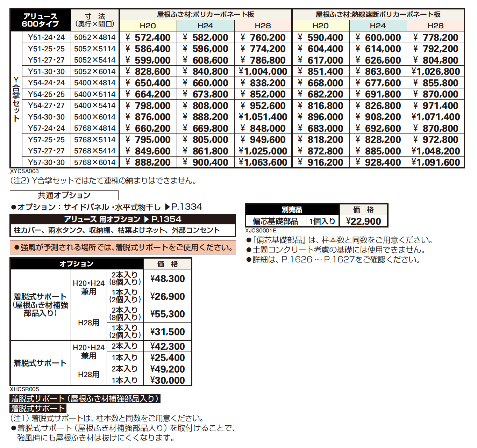The image size is (477, 448).
Task: Click price ¥805,000
Action: tap(206, 140)
